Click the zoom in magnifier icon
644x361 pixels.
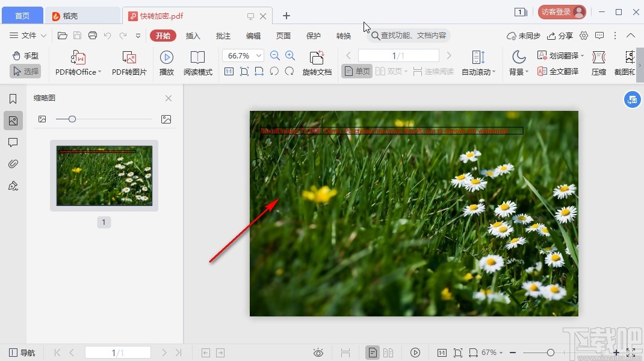coord(290,55)
